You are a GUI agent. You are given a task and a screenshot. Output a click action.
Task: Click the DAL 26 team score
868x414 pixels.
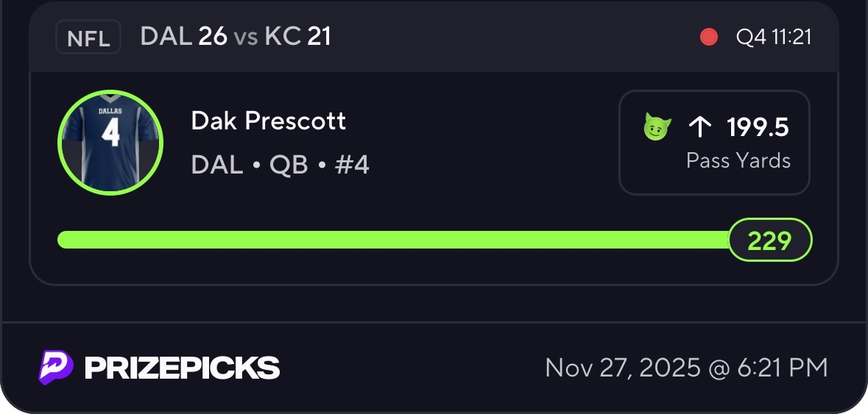pos(183,37)
